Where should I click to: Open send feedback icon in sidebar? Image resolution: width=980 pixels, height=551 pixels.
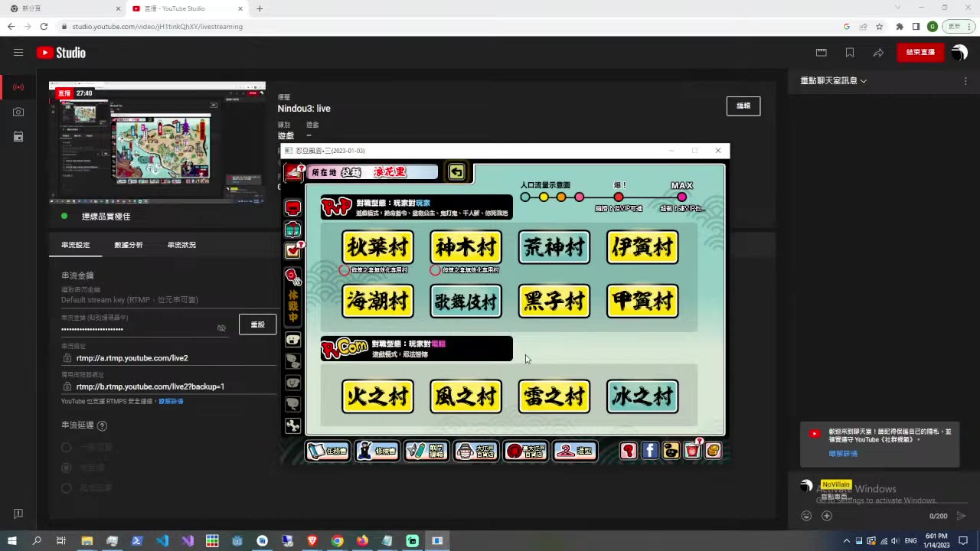(18, 514)
